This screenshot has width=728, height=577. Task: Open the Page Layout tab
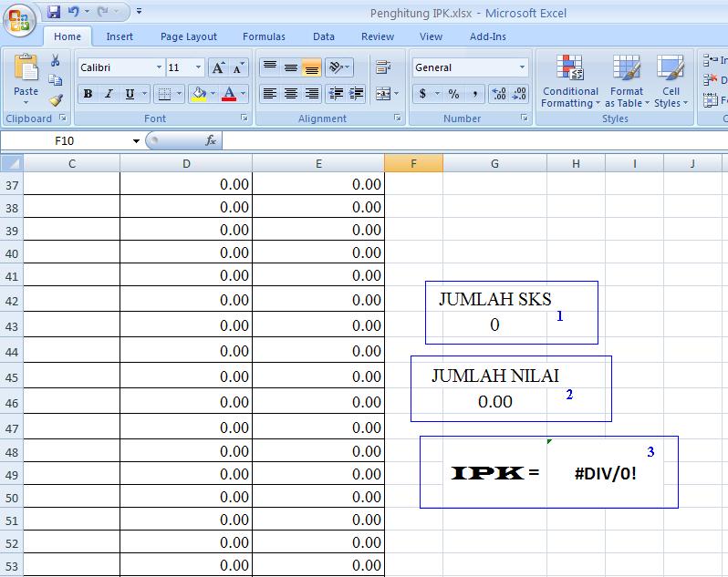[189, 36]
